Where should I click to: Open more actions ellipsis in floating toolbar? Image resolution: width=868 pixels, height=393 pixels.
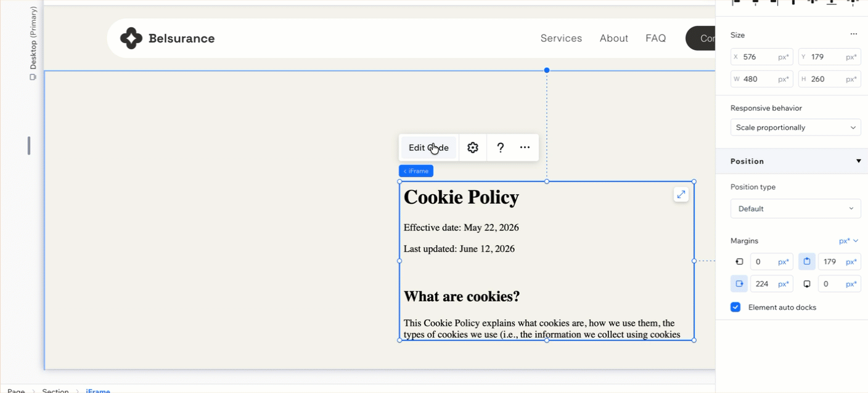(x=525, y=148)
